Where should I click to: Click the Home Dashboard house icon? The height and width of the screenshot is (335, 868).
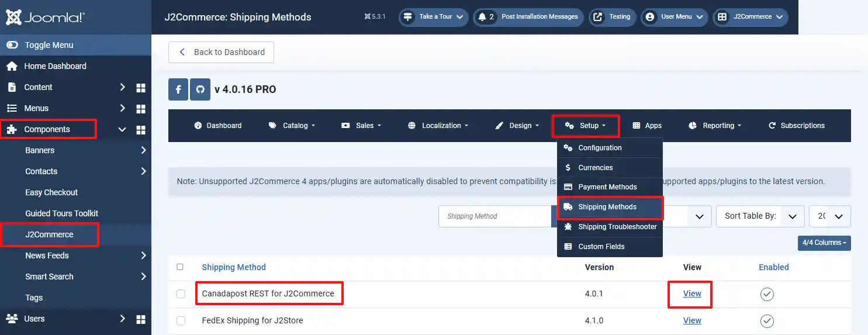tap(12, 66)
